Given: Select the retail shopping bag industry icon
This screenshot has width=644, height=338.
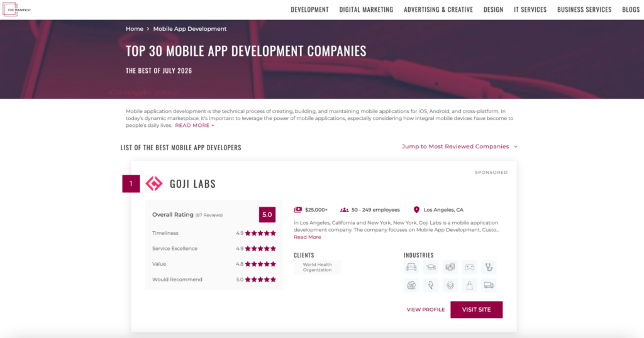Looking at the screenshot, I should click(x=469, y=285).
